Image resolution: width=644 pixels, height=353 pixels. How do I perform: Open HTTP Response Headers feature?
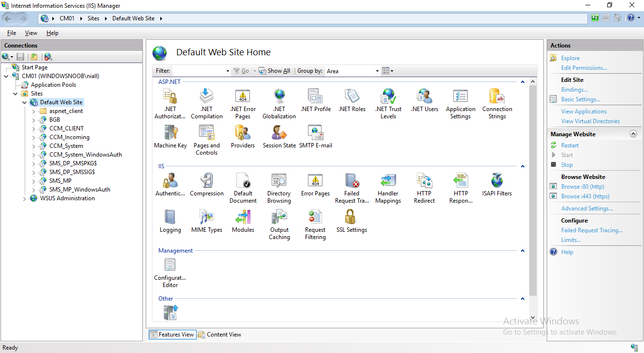pyautogui.click(x=461, y=188)
